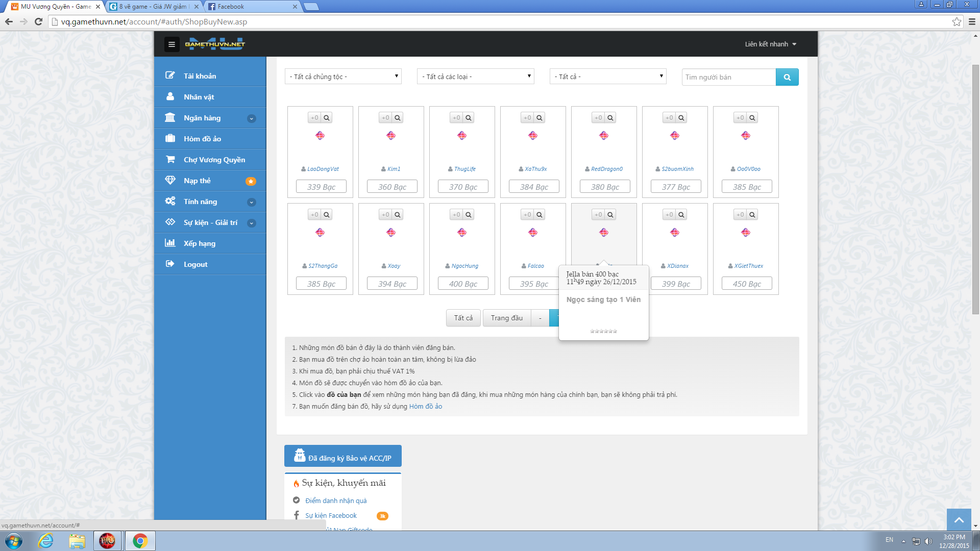Open the 'Tất cả chủng tộc' dropdown

343,77
